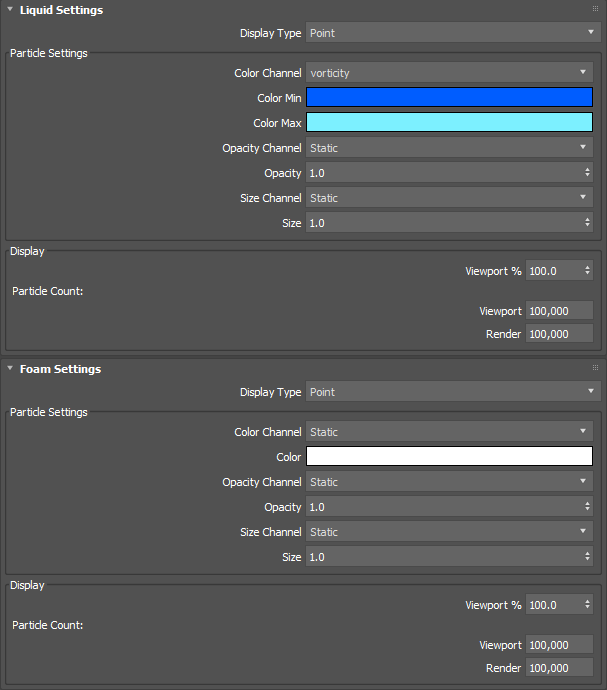Click the liquid Color Min swatch

click(x=449, y=98)
